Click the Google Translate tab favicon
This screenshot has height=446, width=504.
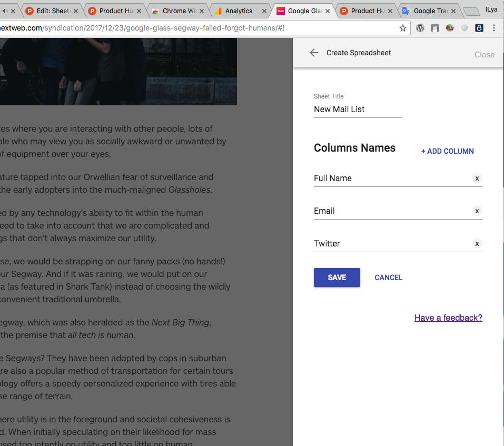point(406,11)
